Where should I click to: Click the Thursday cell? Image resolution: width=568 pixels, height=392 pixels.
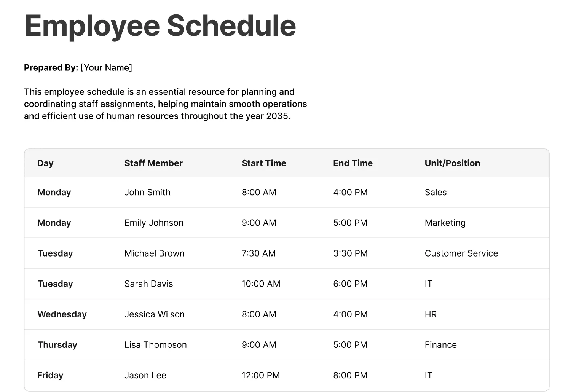pos(57,345)
